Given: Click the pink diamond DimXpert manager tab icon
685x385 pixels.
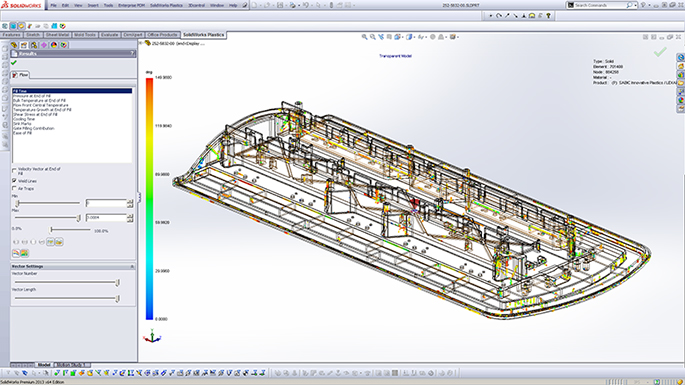Looking at the screenshot, I should (44, 45).
